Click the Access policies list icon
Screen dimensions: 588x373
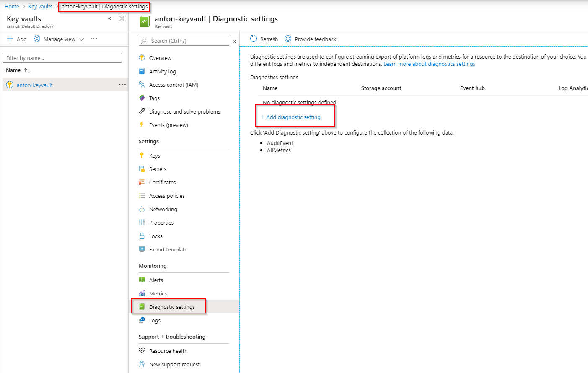(x=142, y=196)
